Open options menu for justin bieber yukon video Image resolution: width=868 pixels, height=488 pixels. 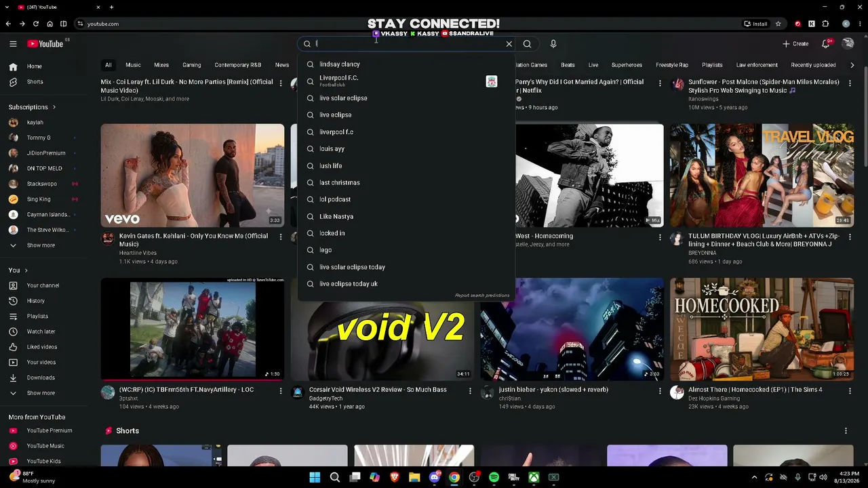coord(660,391)
